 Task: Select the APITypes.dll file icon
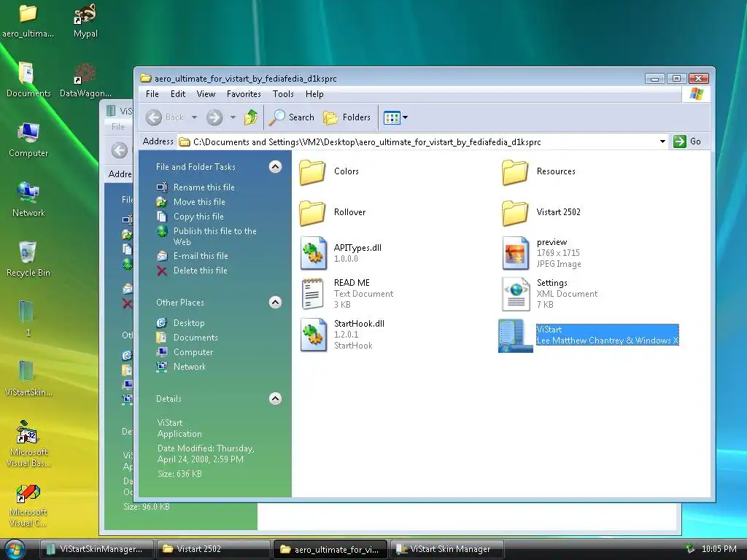tap(313, 253)
